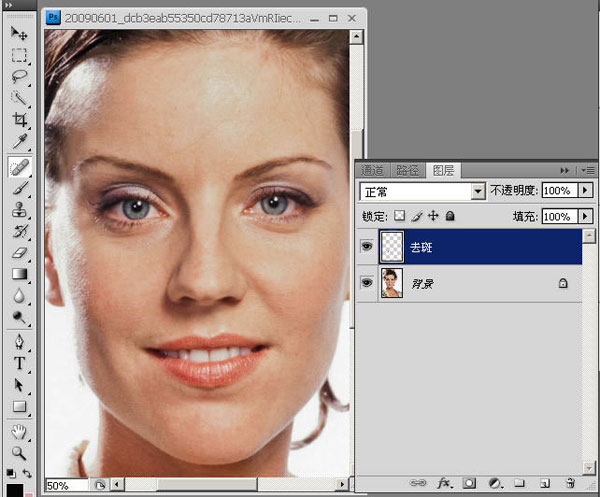This screenshot has height=497, width=600.
Task: Expand the 不透明度 opacity slider arrow
Action: point(585,190)
